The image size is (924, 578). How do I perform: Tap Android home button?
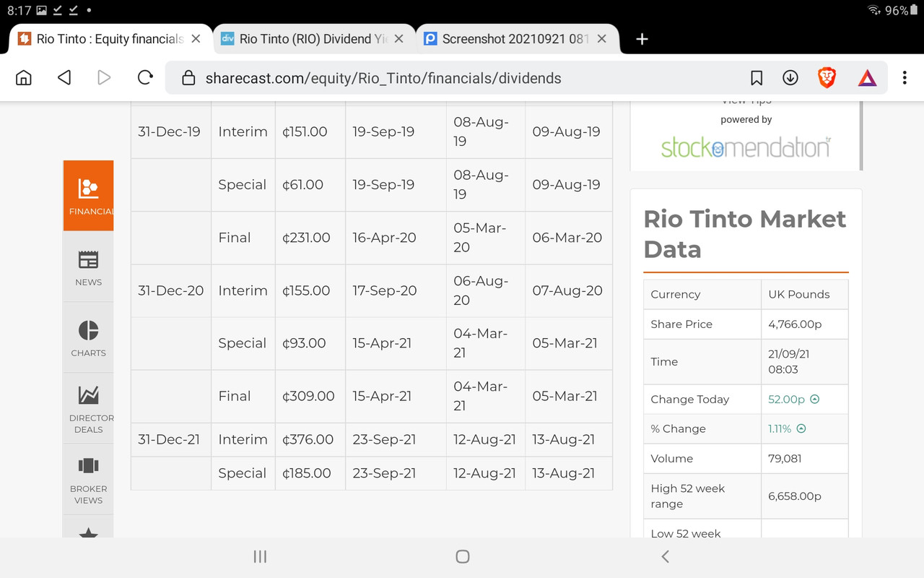(x=463, y=556)
